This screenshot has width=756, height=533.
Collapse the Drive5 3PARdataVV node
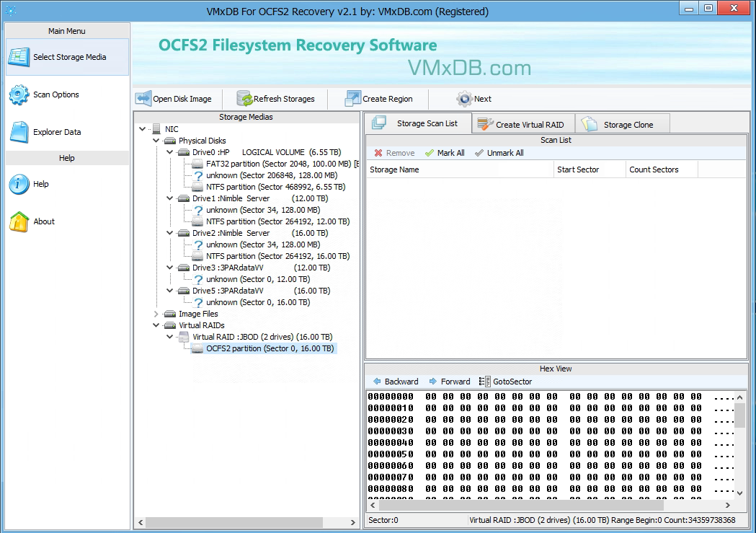[169, 291]
